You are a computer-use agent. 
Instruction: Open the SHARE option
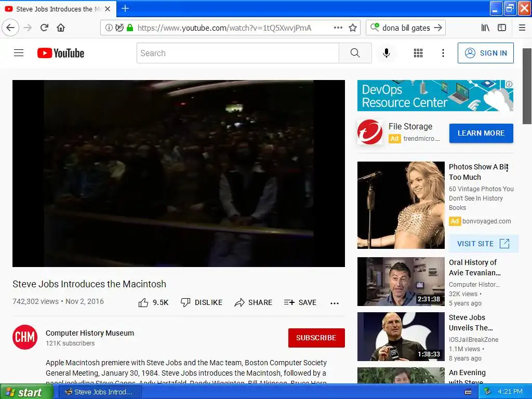[253, 302]
